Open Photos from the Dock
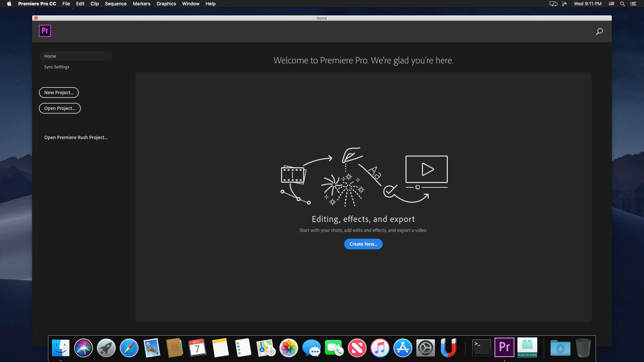Image resolution: width=644 pixels, height=362 pixels. pos(288,348)
